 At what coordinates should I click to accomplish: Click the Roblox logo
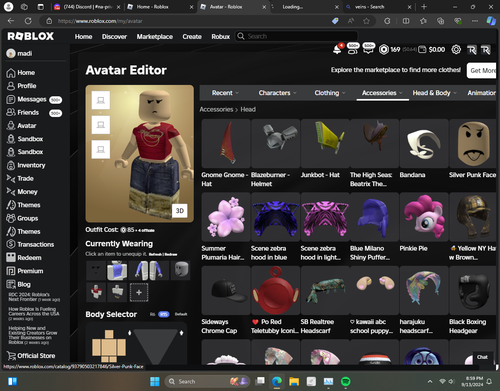(31, 36)
